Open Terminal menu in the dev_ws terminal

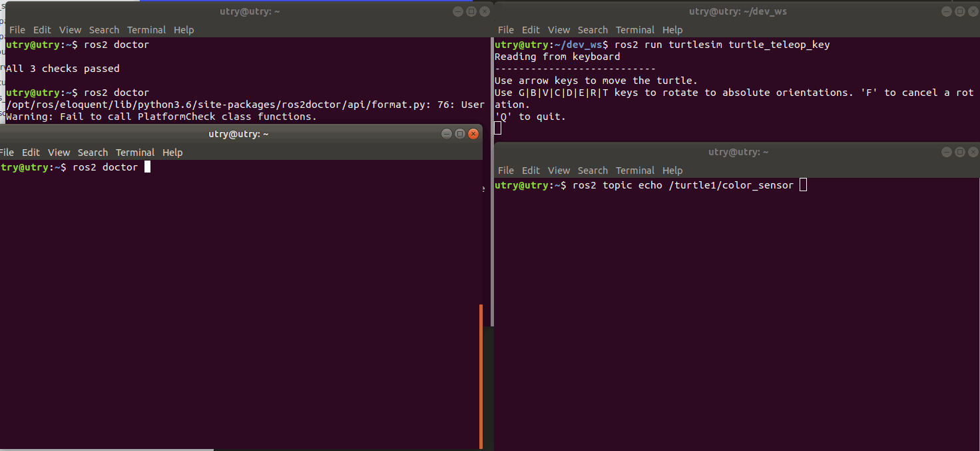635,30
